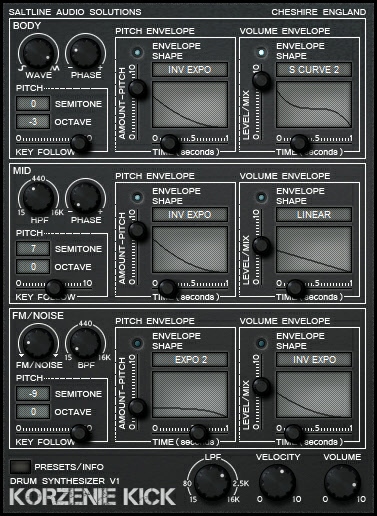Click the BODY octave value field showing -3
Screen dimensions: 377x516
coord(33,122)
